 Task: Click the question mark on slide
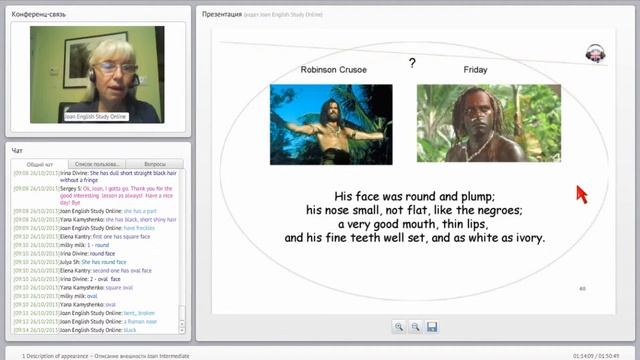point(412,63)
